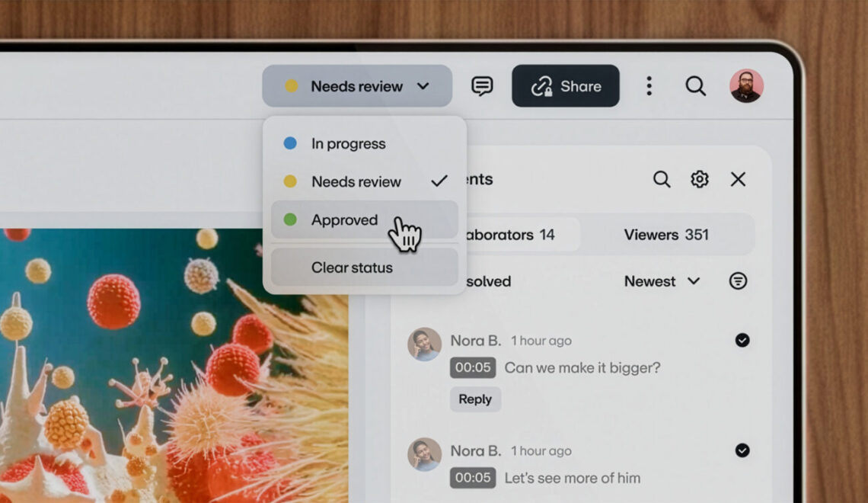This screenshot has width=868, height=503.
Task: Open the Newest sort dropdown
Action: point(661,281)
